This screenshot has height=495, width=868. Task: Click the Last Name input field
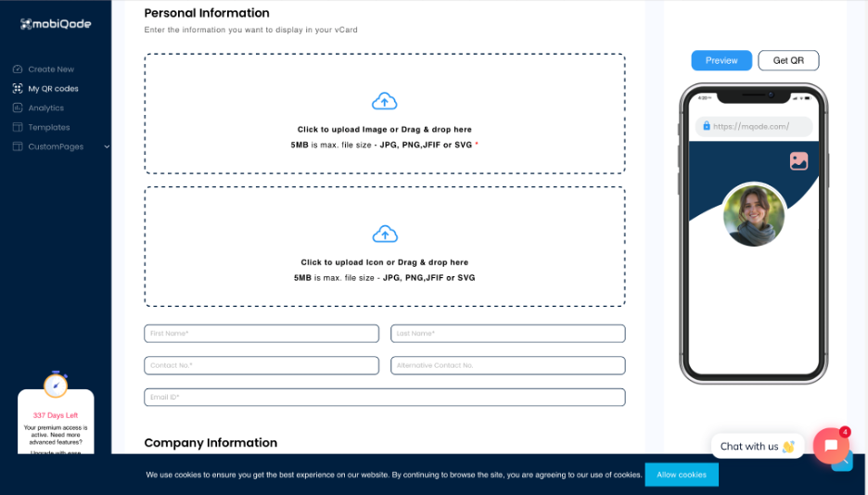point(508,334)
